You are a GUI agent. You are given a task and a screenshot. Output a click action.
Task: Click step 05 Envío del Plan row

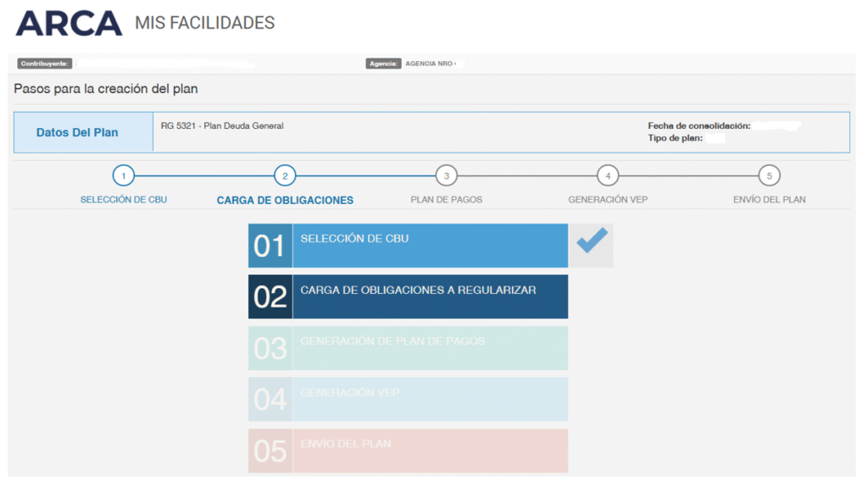(x=407, y=449)
